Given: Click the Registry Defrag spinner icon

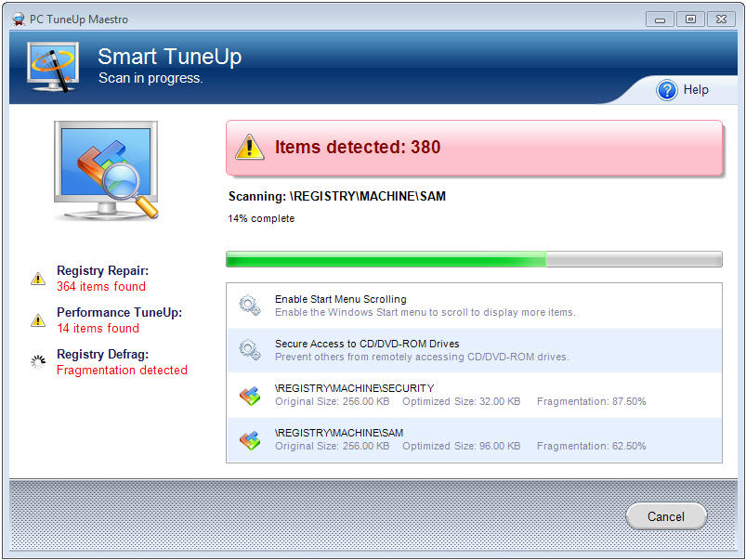Looking at the screenshot, I should click(38, 362).
